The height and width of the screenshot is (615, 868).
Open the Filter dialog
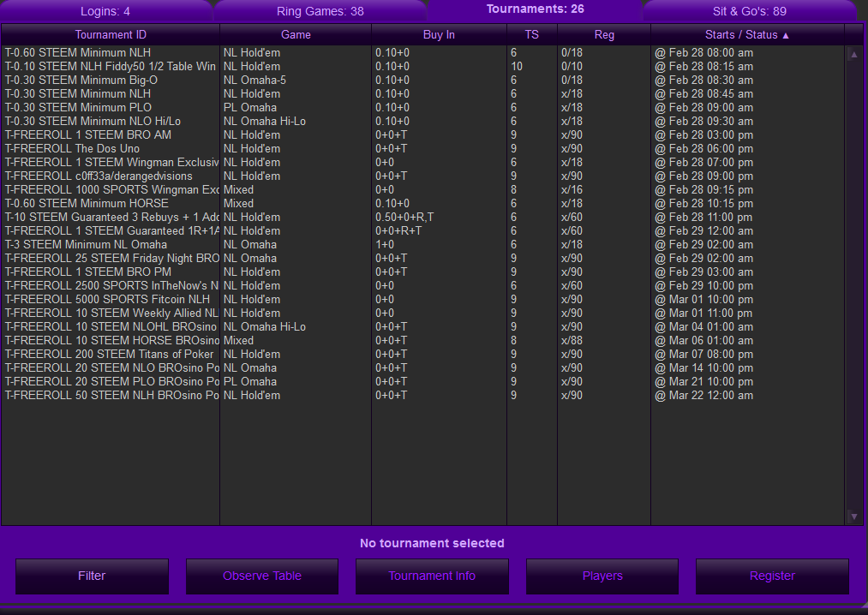pyautogui.click(x=92, y=576)
